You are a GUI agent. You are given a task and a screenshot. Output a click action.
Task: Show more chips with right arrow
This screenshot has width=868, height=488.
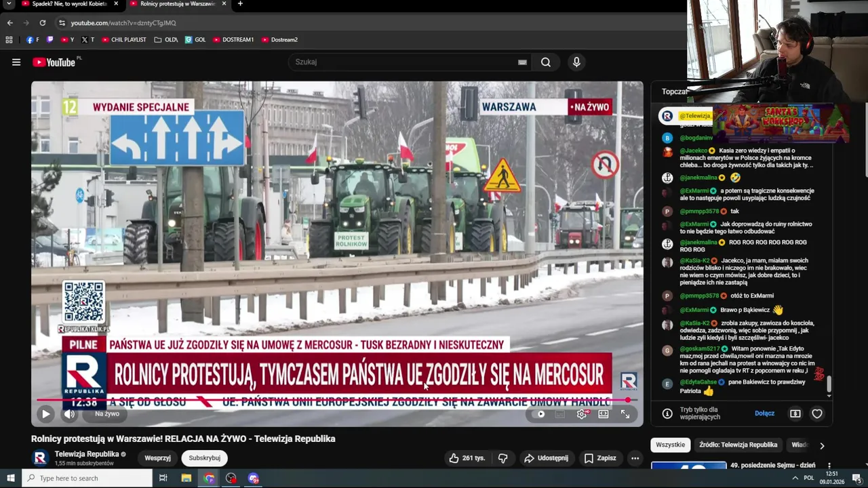click(822, 445)
